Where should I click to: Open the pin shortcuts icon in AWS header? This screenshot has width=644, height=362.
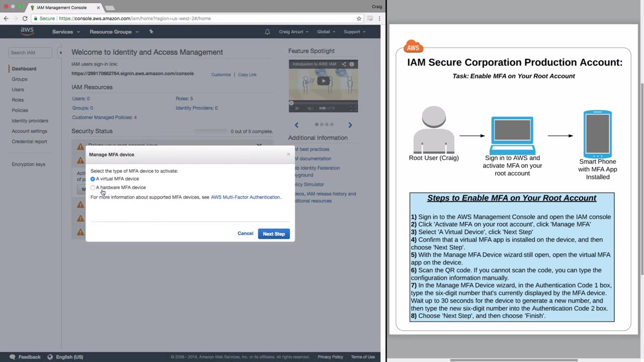click(x=151, y=32)
